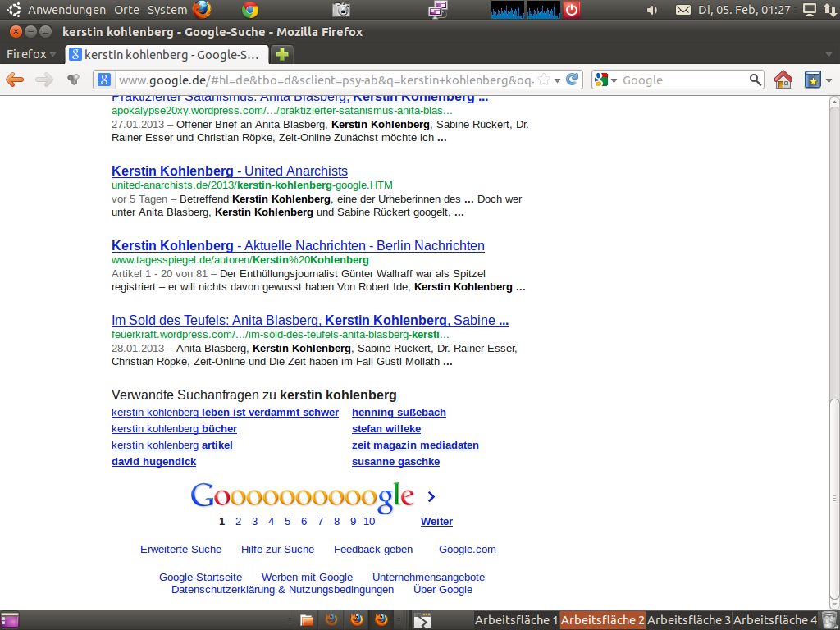Screen dimensions: 840x630
Task: Open the Firefox application menu dropdown
Action: [x=31, y=54]
